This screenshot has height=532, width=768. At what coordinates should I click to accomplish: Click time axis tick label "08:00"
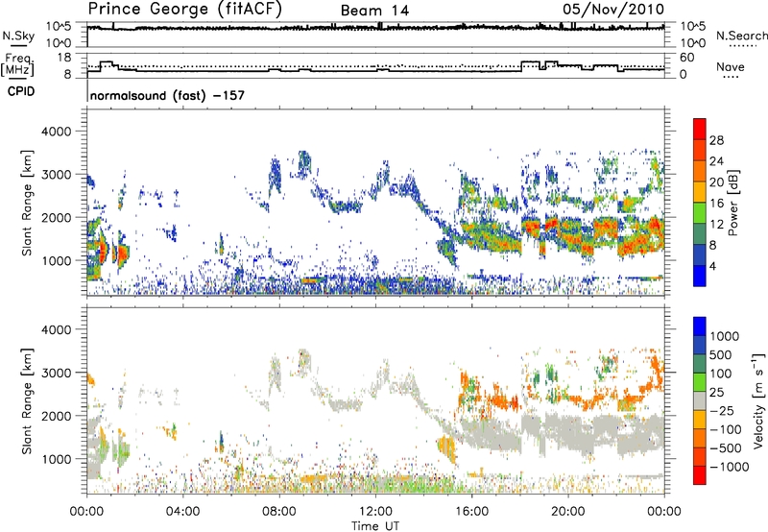point(279,512)
